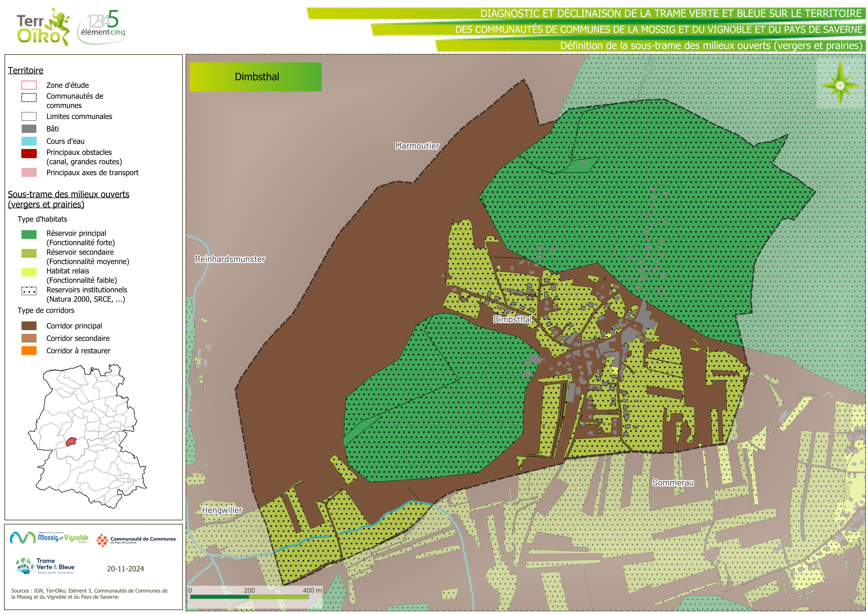
Task: Click the Hengwiller map label
Action: 222,510
